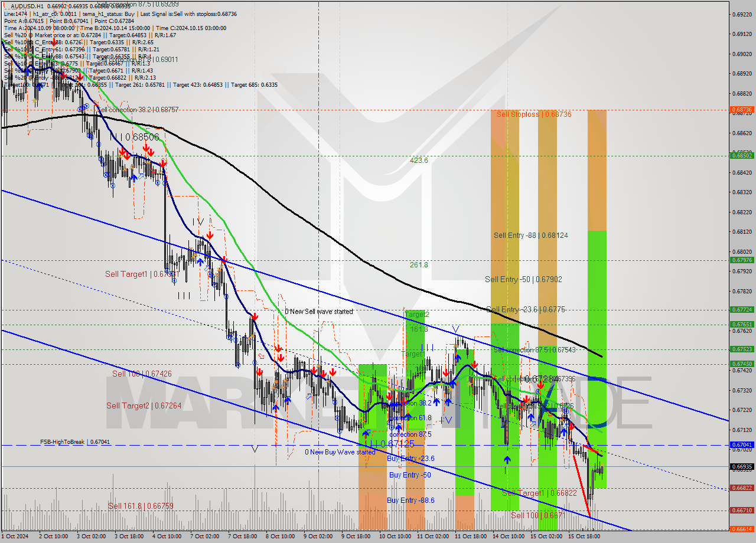This screenshot has height=543, width=756.
Task: Select 'Sell Entry -23.6 | 0.6775' label
Action: click(526, 309)
